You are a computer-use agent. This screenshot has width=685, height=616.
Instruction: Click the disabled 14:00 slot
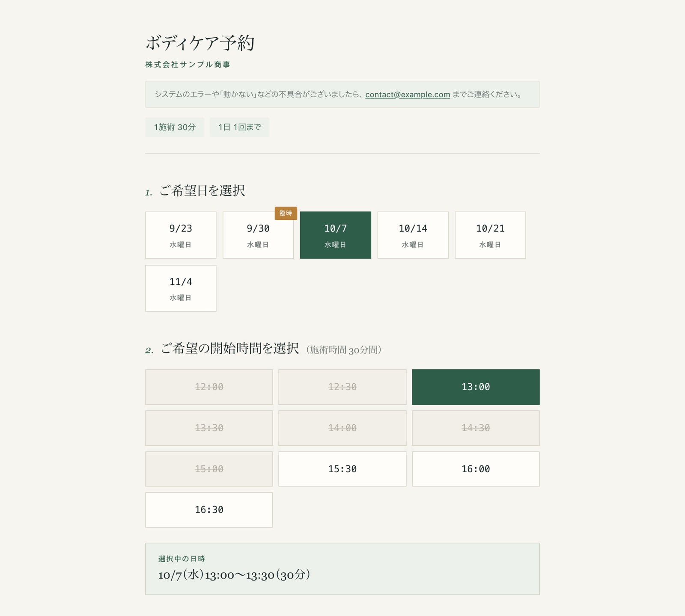(342, 428)
